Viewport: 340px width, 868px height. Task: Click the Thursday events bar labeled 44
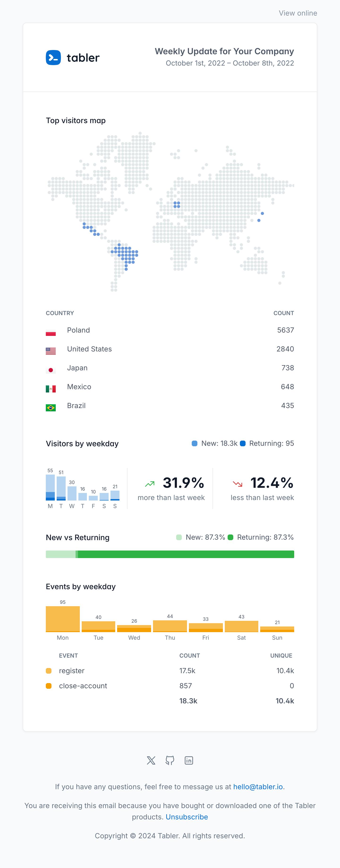(x=170, y=626)
